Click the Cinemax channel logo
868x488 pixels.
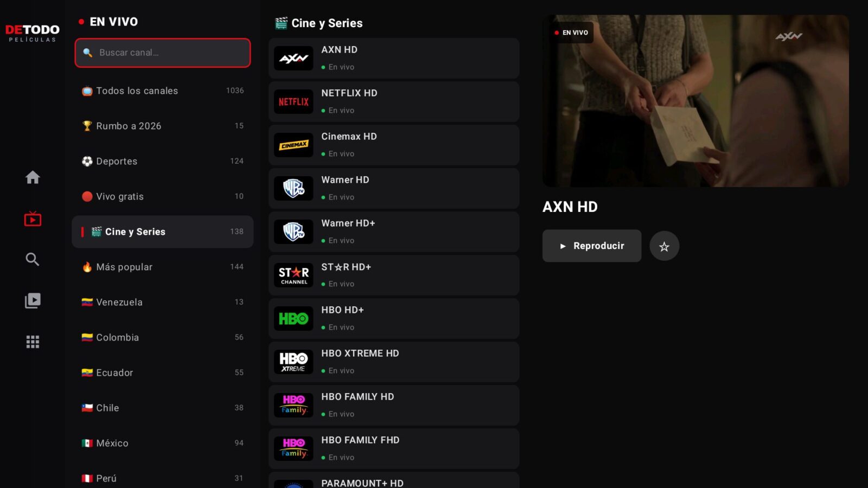[293, 145]
